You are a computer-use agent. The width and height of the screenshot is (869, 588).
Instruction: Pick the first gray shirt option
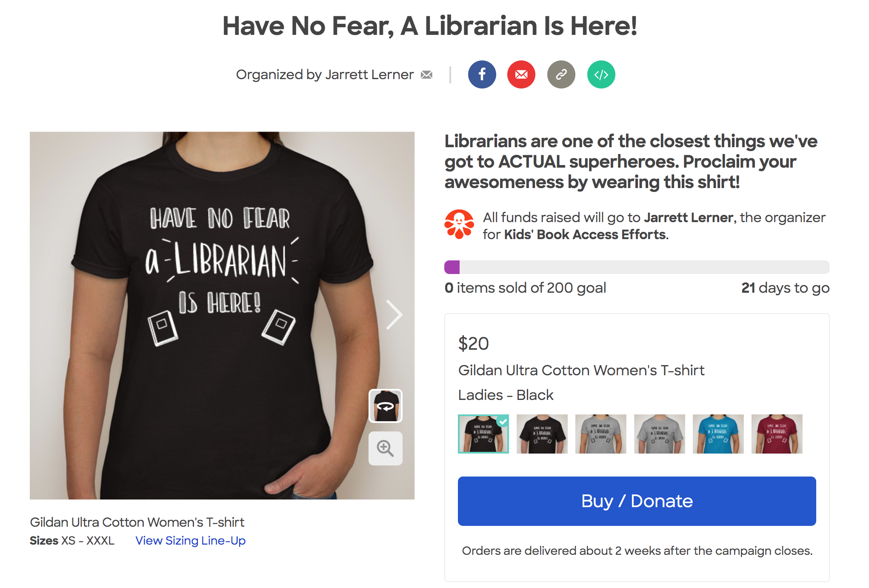point(600,434)
